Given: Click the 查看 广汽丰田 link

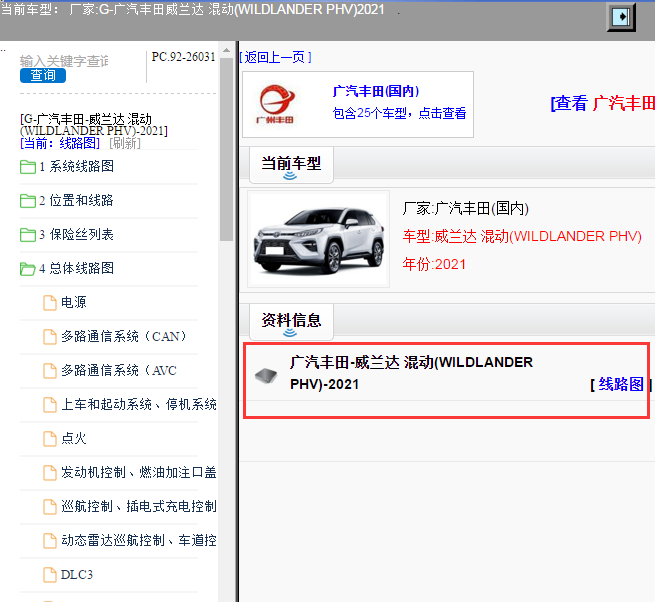Looking at the screenshot, I should [602, 103].
